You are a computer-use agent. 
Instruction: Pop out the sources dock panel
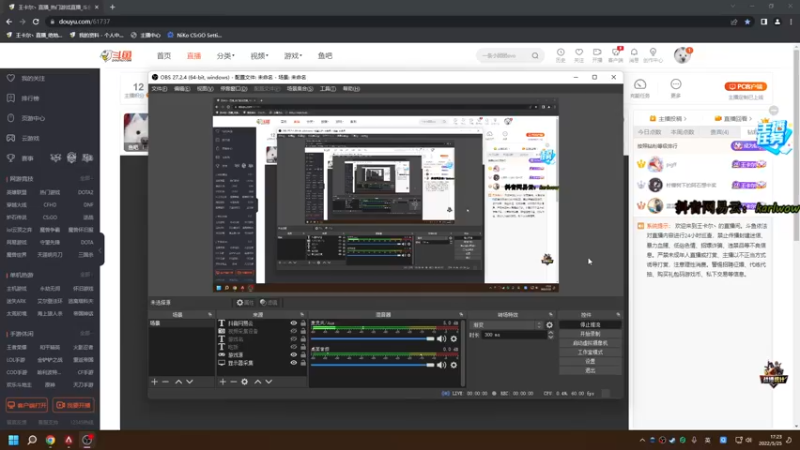click(302, 315)
